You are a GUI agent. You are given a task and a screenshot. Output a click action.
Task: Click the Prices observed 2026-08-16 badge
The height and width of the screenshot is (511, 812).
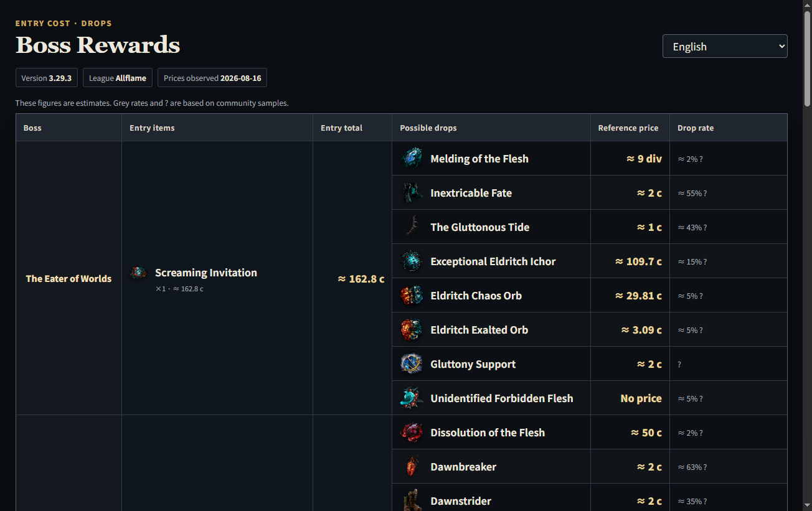(x=212, y=78)
